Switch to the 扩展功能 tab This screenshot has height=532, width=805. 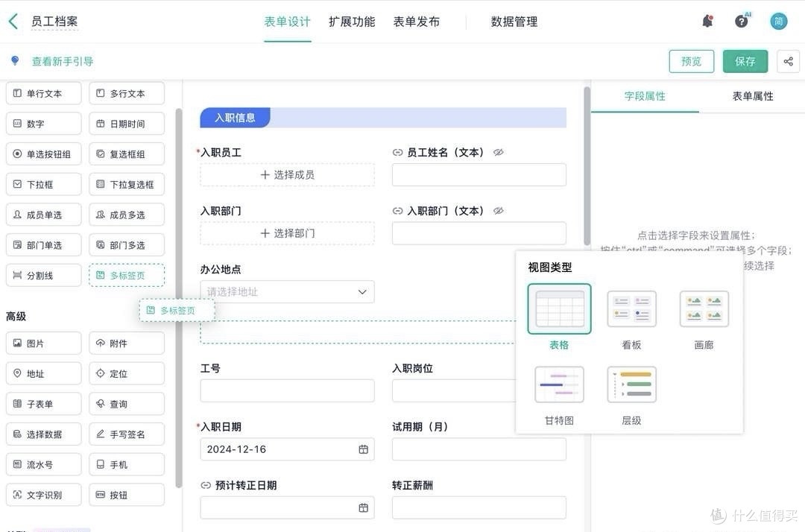point(352,22)
